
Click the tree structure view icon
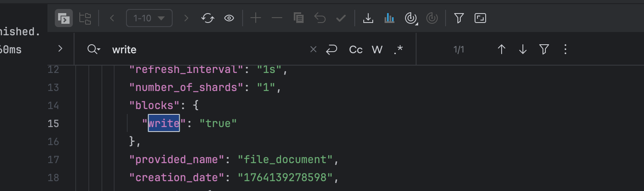[x=85, y=18]
